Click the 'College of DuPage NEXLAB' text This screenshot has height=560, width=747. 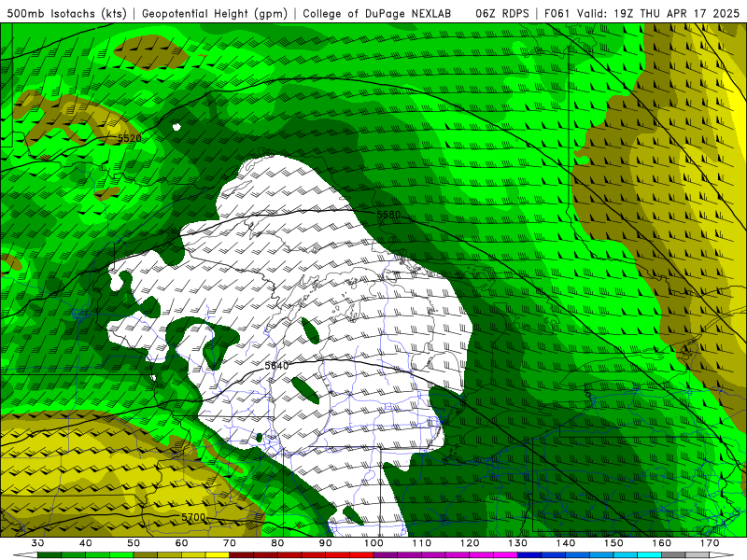(x=377, y=14)
